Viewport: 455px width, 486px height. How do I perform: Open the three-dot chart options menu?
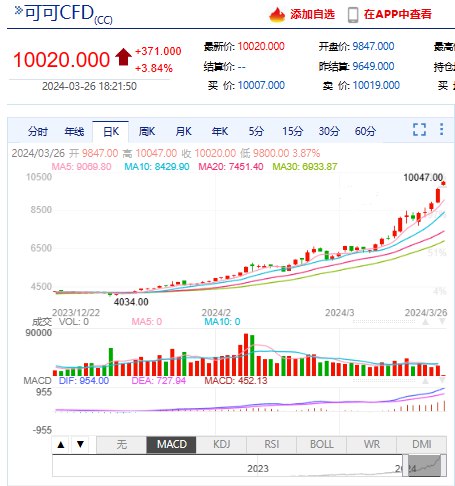(441, 129)
